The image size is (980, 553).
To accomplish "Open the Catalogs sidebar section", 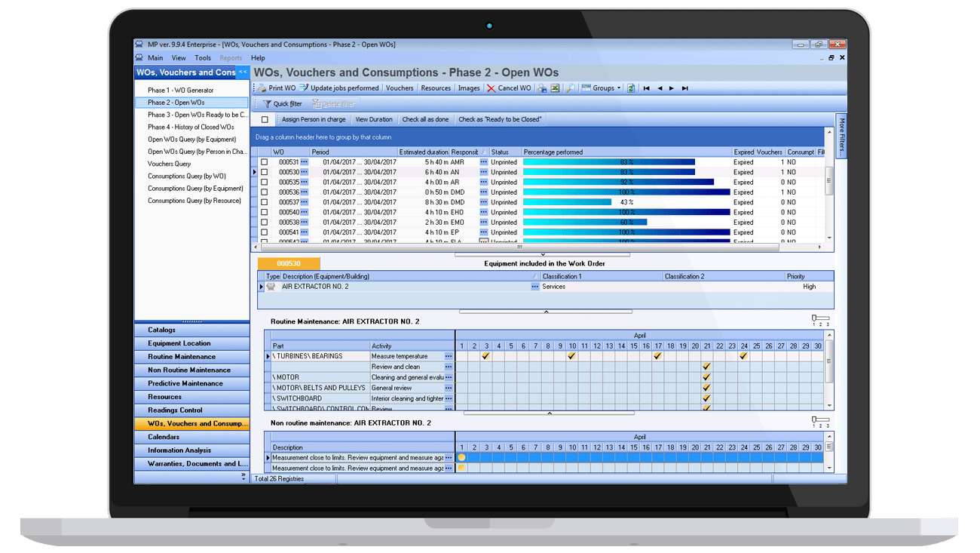I will pyautogui.click(x=191, y=330).
